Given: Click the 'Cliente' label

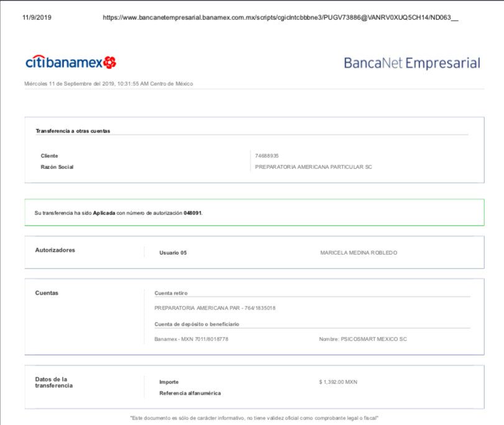Looking at the screenshot, I should pos(50,156).
